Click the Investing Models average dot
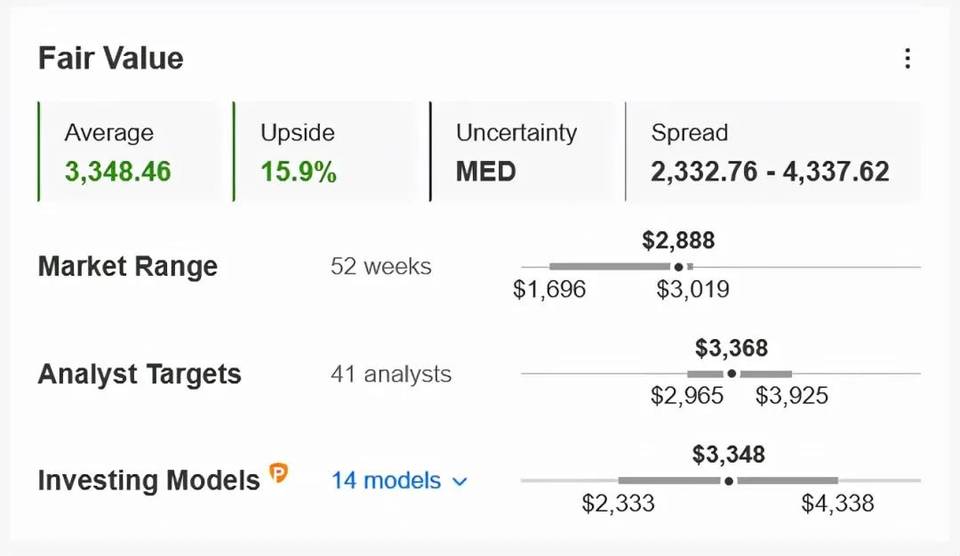 point(729,481)
